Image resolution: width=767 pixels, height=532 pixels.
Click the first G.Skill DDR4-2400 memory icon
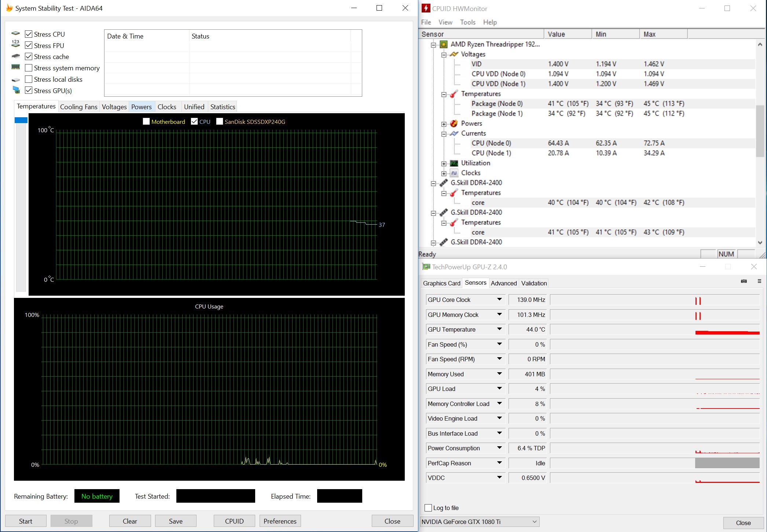click(x=444, y=183)
